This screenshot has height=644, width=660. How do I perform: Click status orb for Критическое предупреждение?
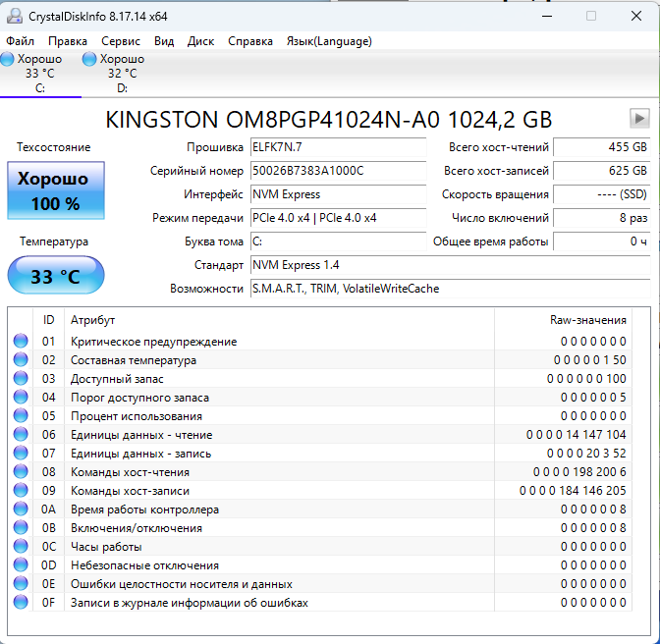21,342
